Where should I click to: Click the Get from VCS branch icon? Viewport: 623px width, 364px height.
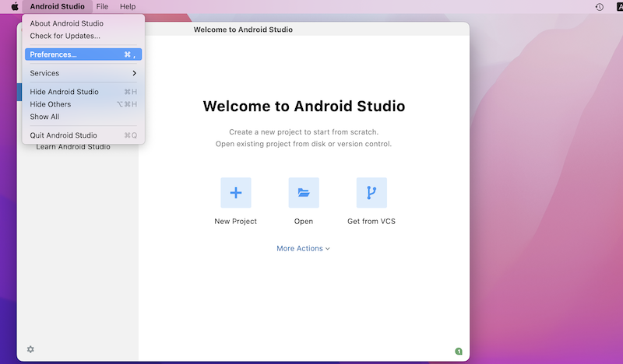point(371,193)
